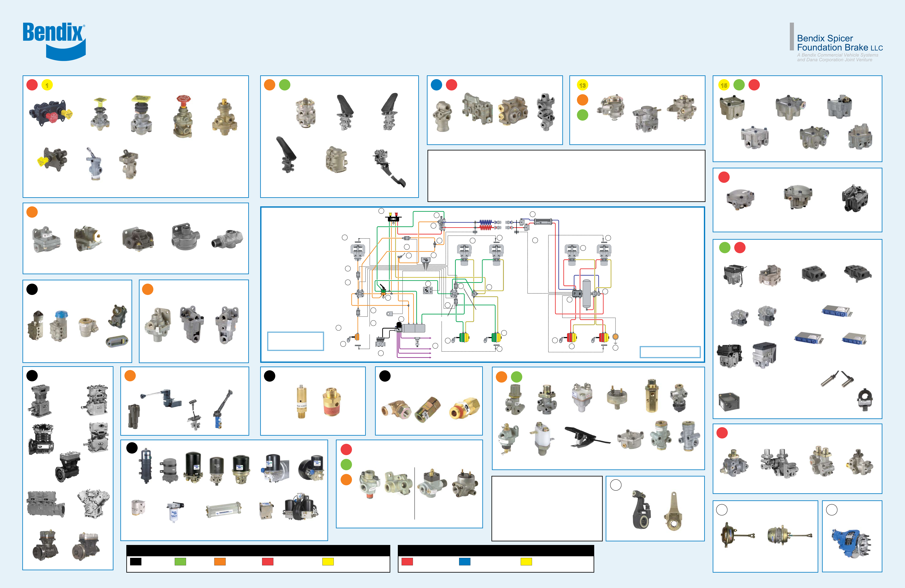The width and height of the screenshot is (905, 588).
Task: Click the green swatch in the bottom legend
Action: 180,561
